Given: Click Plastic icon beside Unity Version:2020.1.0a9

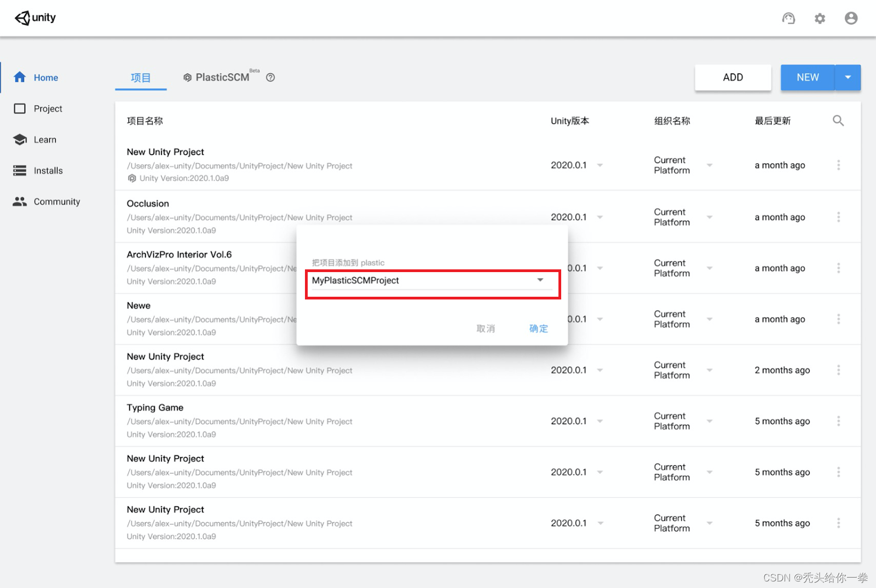Looking at the screenshot, I should click(132, 178).
